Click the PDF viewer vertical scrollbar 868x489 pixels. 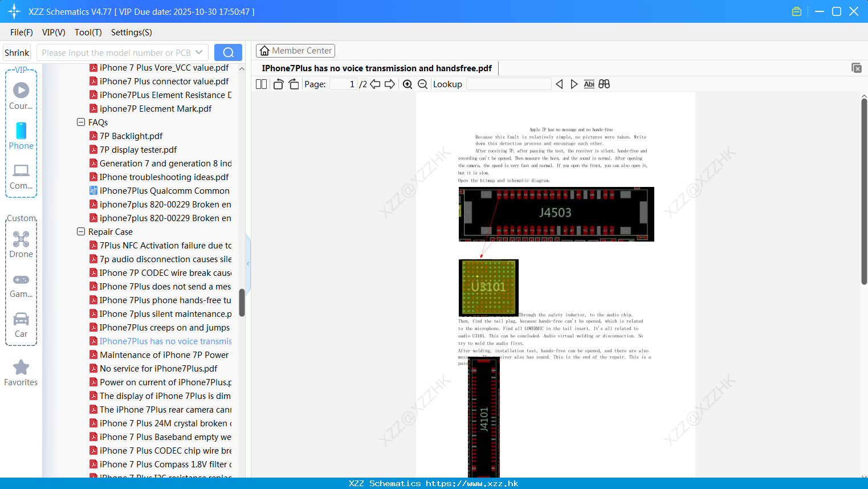click(864, 191)
